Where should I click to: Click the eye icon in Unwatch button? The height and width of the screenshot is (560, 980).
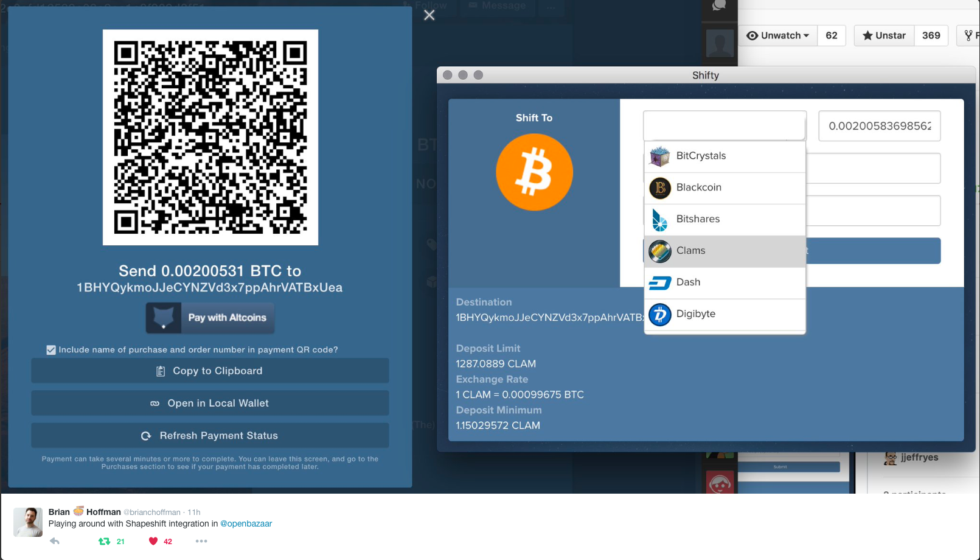click(x=752, y=36)
